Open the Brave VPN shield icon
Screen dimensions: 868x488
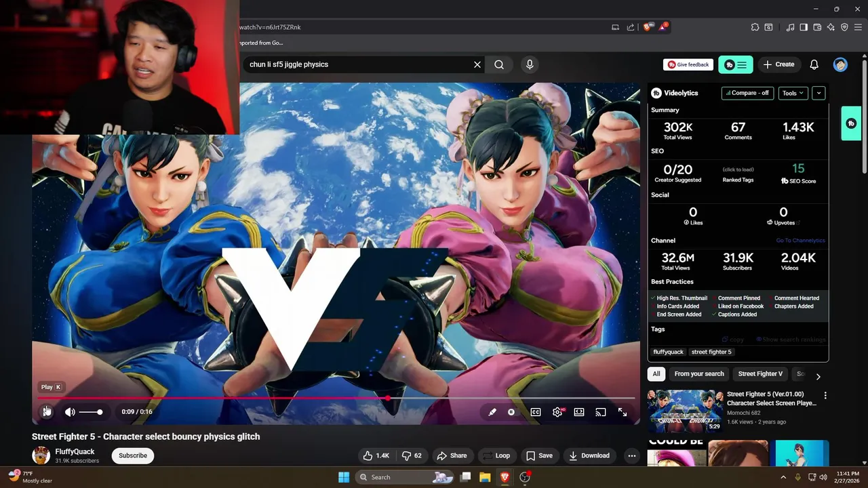click(844, 27)
